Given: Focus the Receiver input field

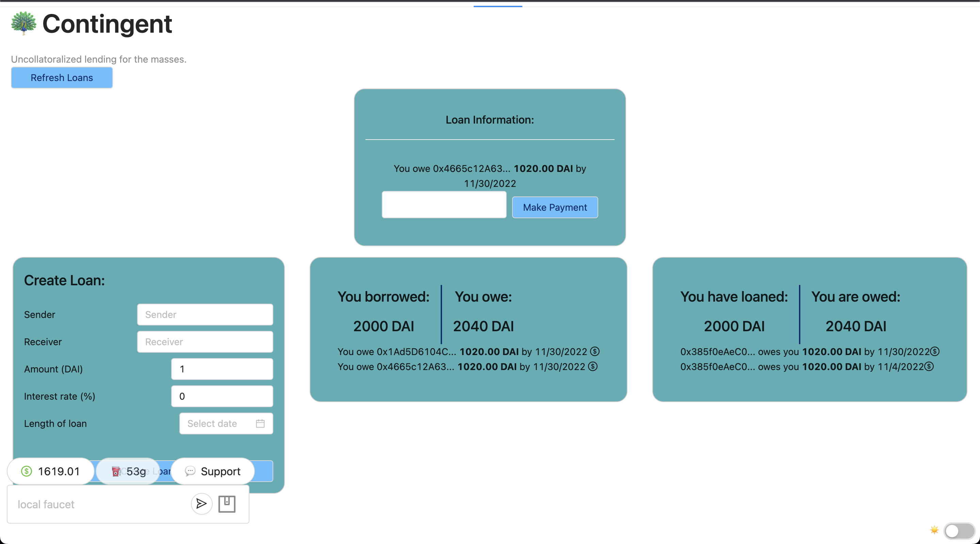Looking at the screenshot, I should tap(205, 341).
